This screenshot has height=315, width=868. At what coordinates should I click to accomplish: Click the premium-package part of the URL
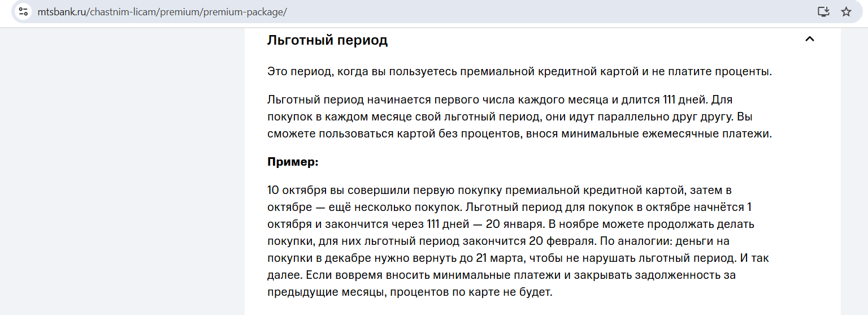tap(254, 12)
